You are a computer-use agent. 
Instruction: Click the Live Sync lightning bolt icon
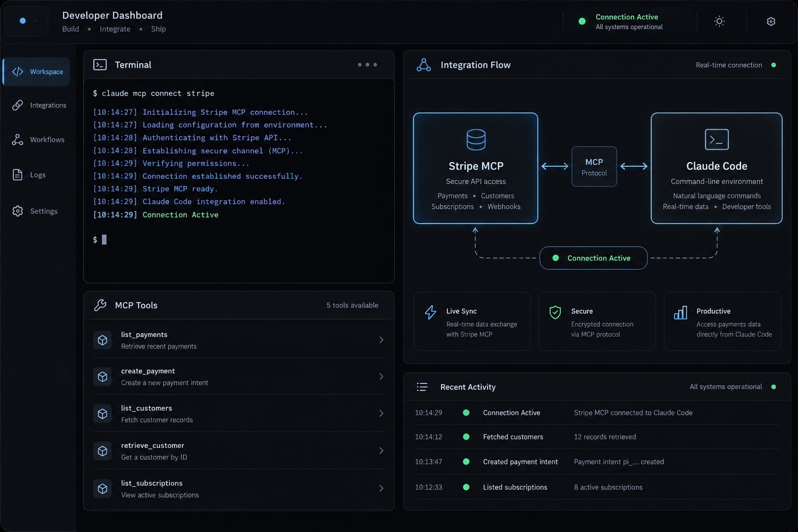pos(430,312)
